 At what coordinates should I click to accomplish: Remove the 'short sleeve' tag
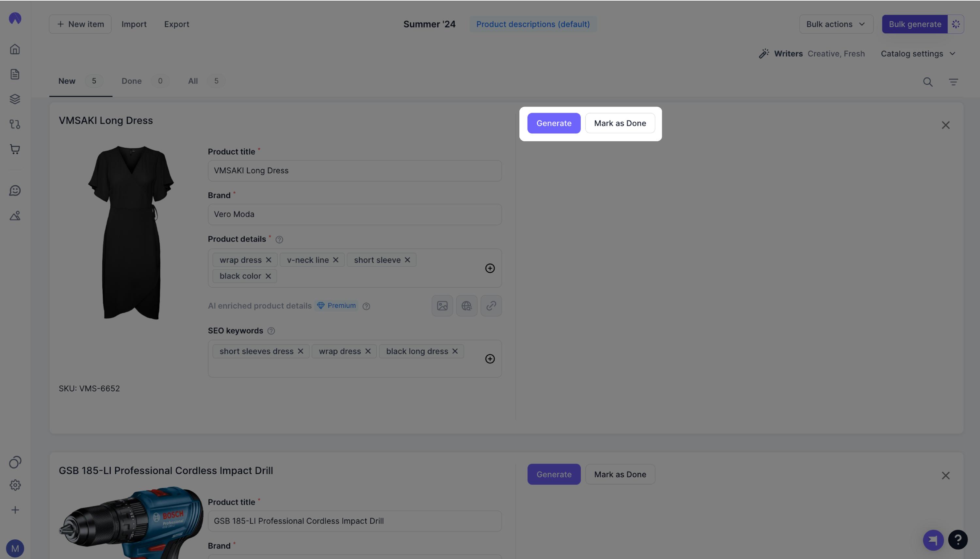(x=407, y=260)
